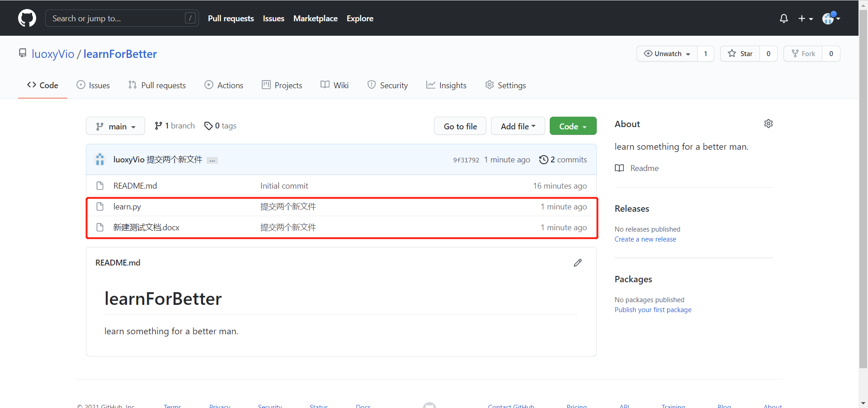Open the user avatar menu

[831, 18]
